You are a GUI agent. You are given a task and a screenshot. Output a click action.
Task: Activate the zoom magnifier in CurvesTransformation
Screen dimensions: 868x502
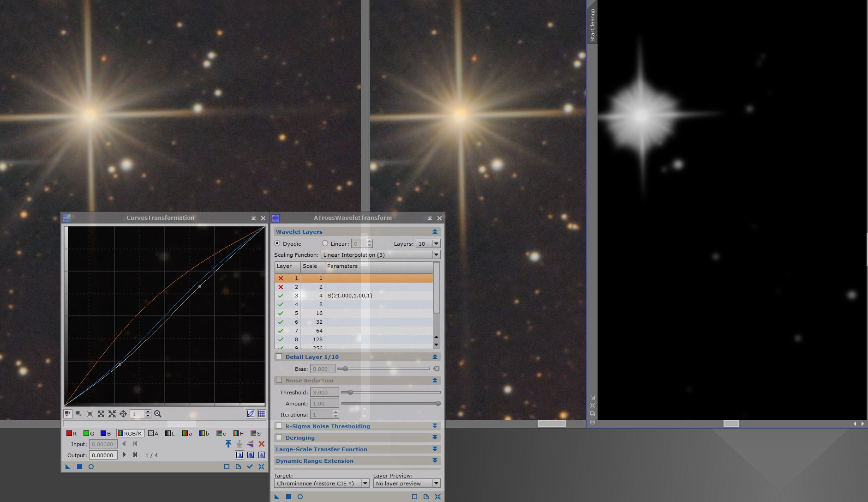click(x=157, y=414)
